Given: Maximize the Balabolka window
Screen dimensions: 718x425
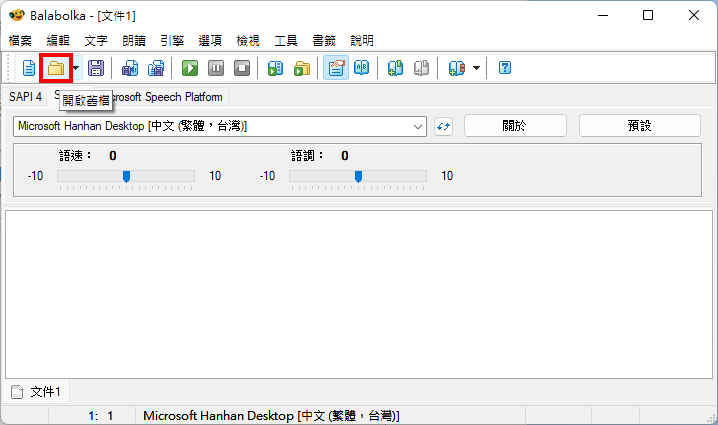Looking at the screenshot, I should (x=647, y=15).
